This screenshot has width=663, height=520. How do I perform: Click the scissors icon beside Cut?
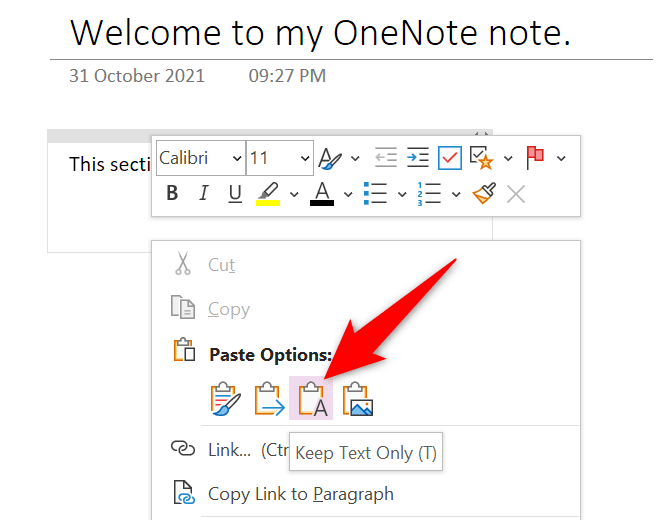coord(183,263)
